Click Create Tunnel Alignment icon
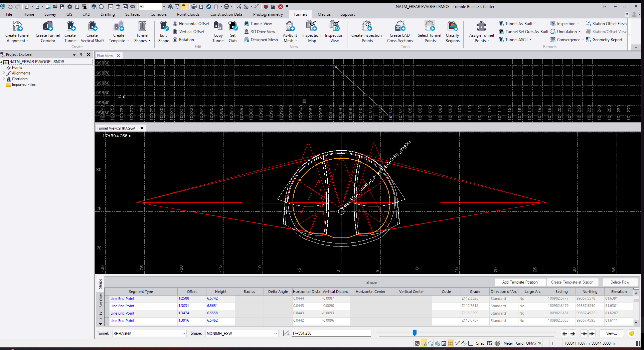The image size is (644, 350). 17,26
